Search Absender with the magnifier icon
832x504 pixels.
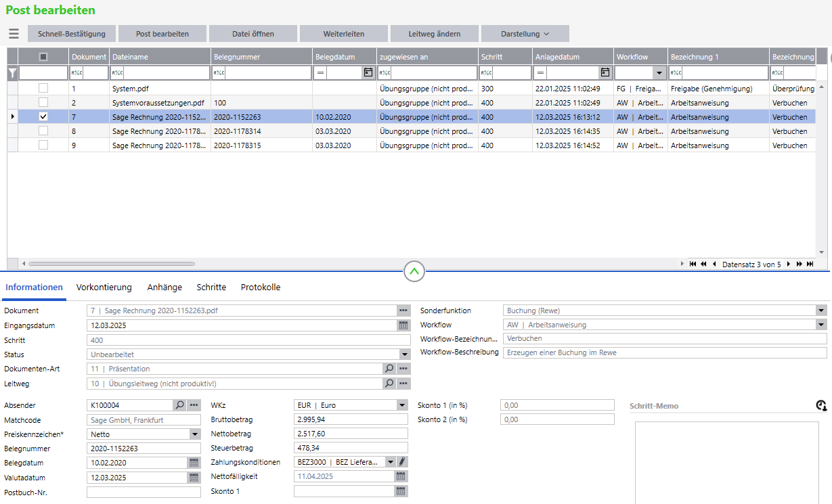pyautogui.click(x=179, y=405)
